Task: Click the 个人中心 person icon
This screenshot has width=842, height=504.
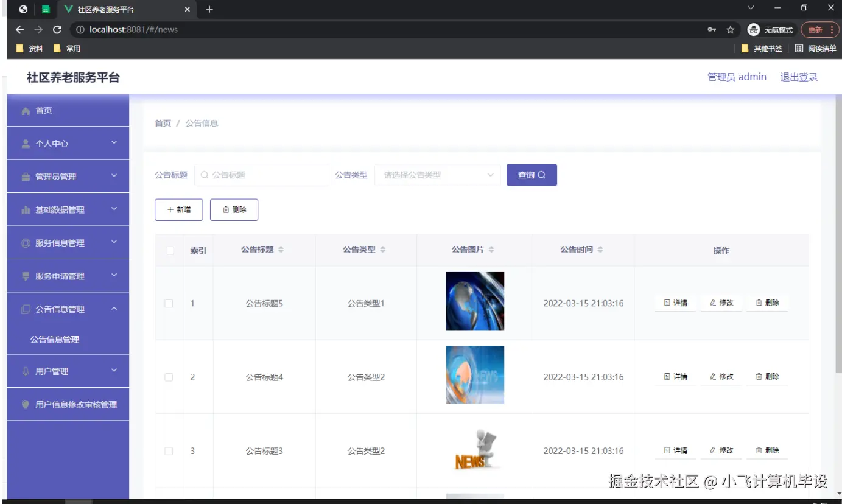Action: pos(25,143)
